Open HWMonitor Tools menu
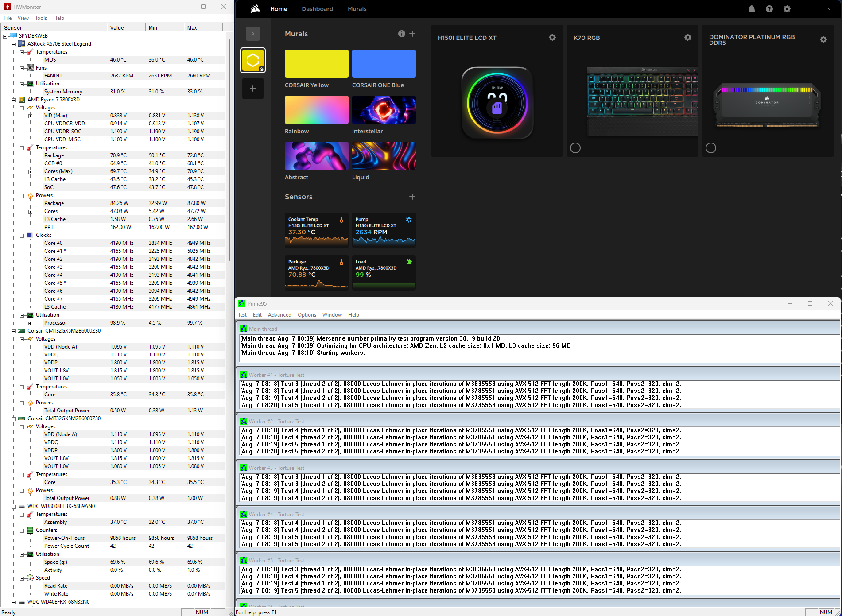Viewport: 842px width, 616px height. [x=41, y=18]
